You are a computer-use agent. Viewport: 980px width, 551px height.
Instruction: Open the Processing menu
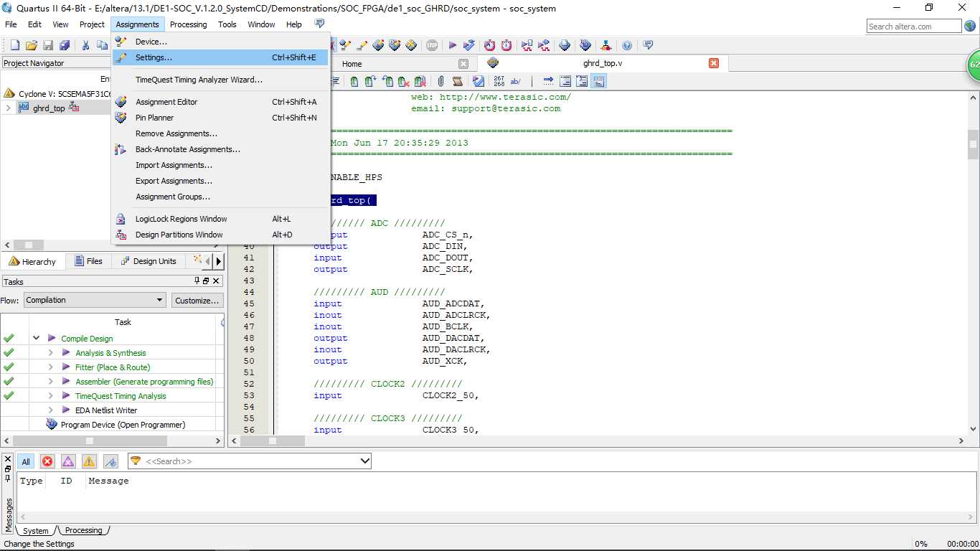click(188, 24)
